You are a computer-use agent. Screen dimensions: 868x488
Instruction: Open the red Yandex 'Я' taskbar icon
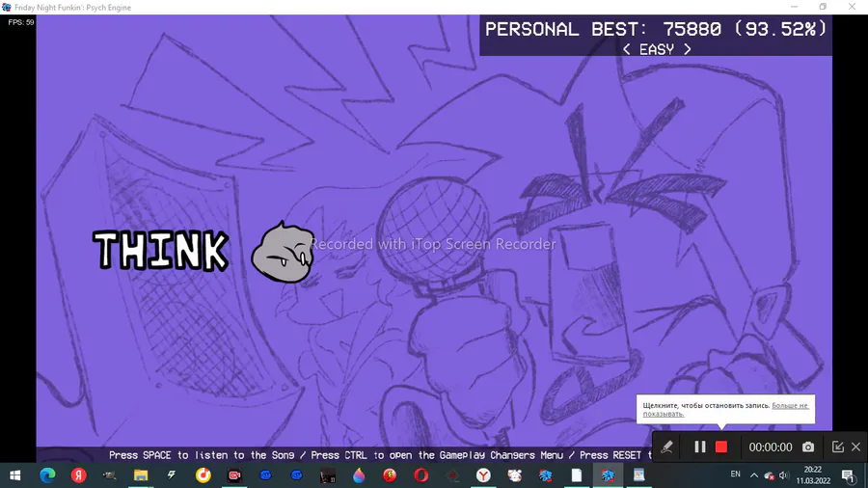point(79,475)
